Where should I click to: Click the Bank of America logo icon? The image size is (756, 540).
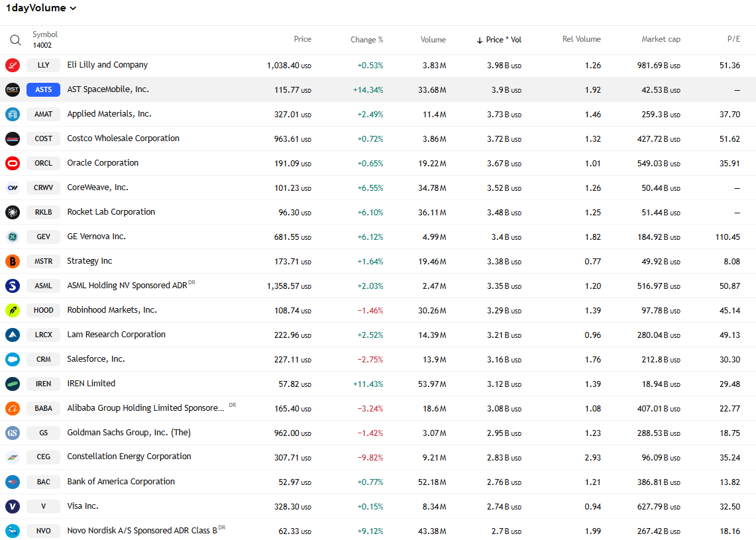(x=13, y=482)
